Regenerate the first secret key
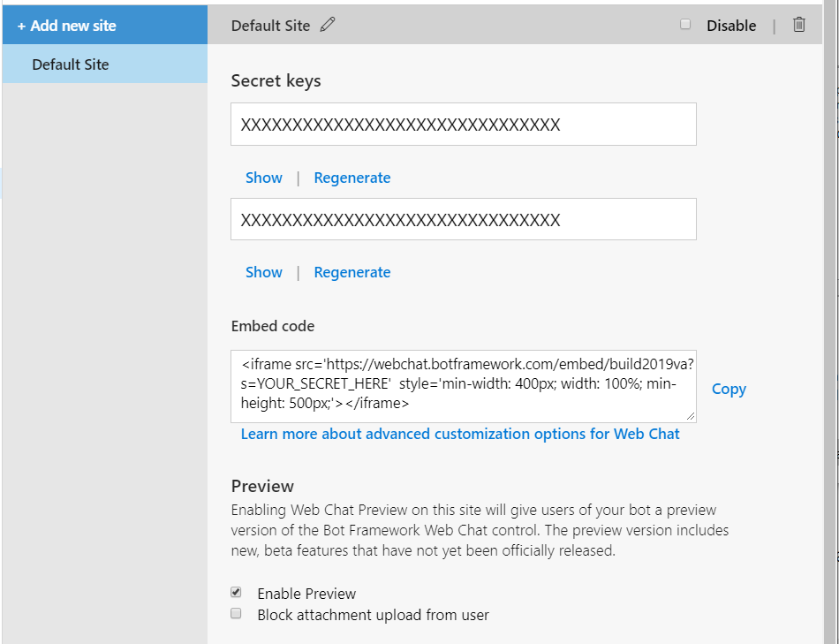The width and height of the screenshot is (839, 644). 351,178
